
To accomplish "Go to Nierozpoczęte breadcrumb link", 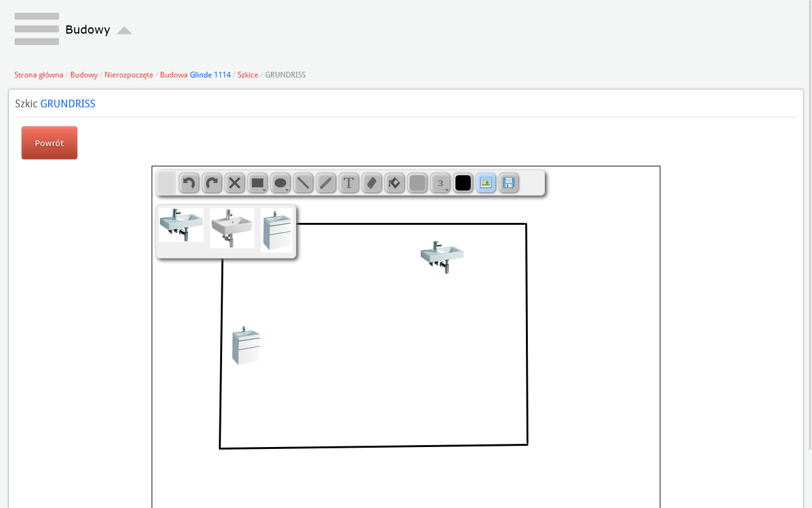I will (129, 75).
